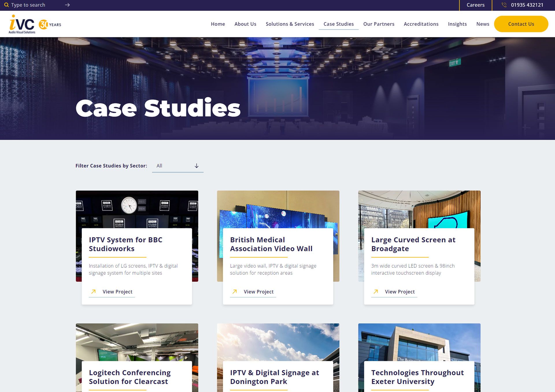Click the search submit arrow icon
This screenshot has height=392, width=555.
(67, 5)
